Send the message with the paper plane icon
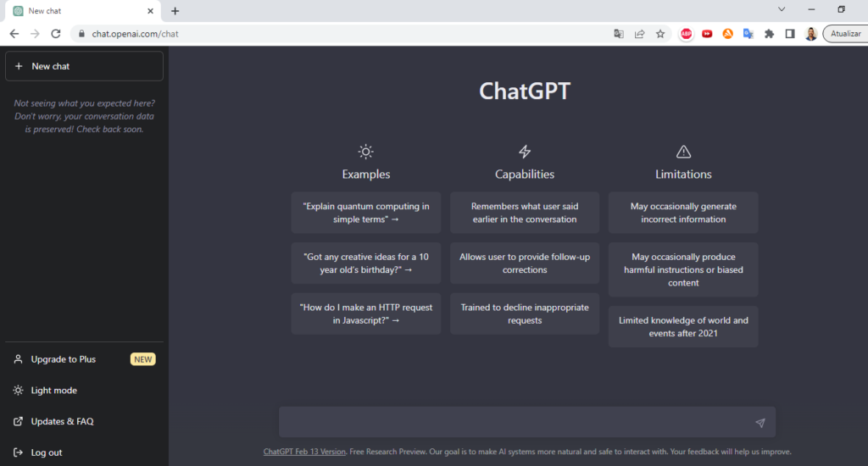868x466 pixels. pyautogui.click(x=760, y=423)
